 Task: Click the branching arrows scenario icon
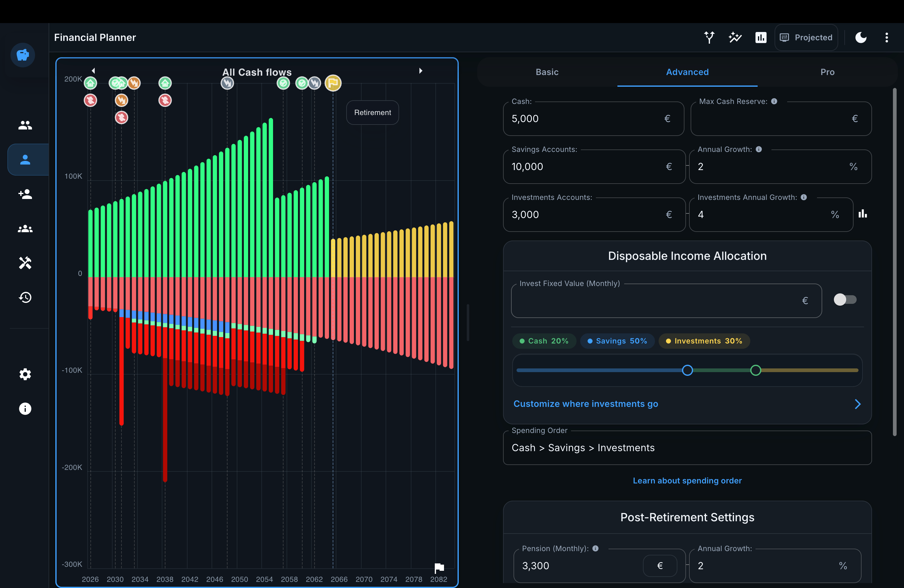pos(709,37)
